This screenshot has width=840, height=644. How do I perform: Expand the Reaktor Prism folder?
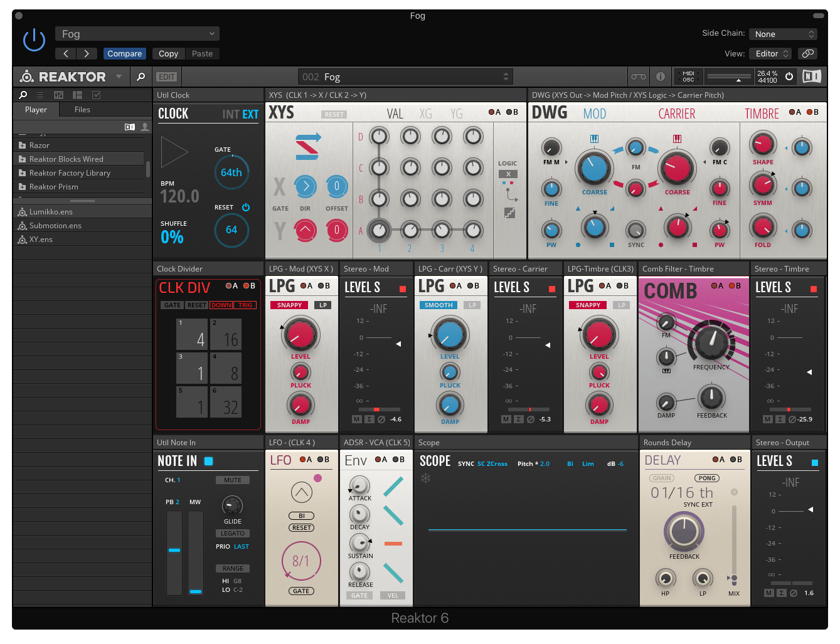coord(78,186)
